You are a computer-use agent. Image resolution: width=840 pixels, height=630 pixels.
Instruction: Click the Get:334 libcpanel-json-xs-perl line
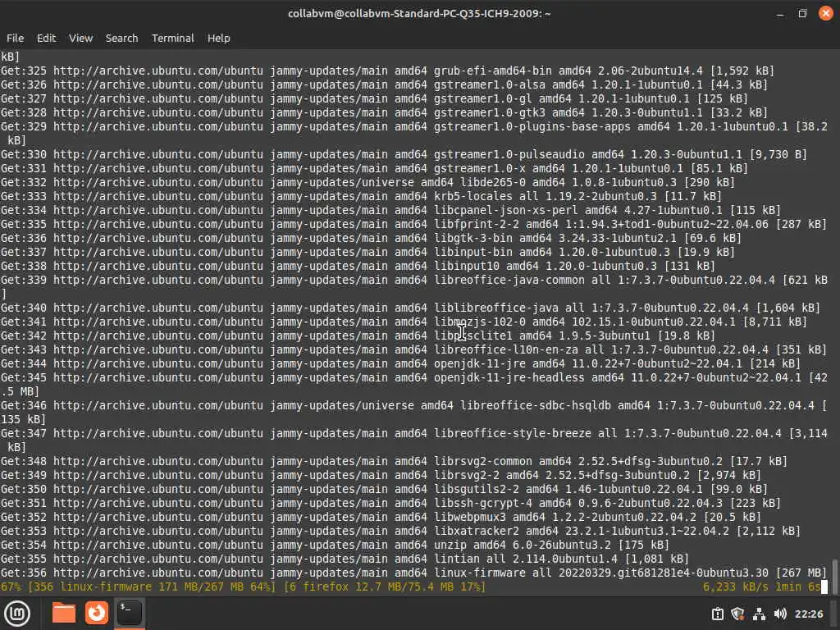click(390, 210)
